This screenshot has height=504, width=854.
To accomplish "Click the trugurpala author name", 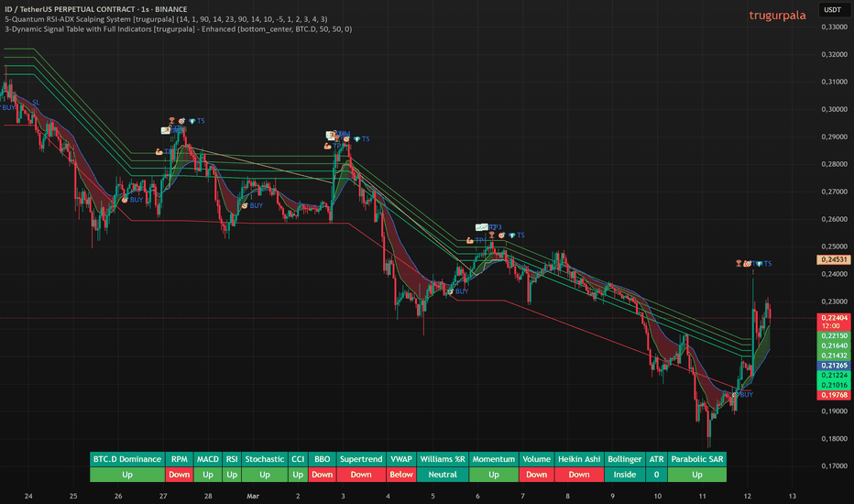I will tap(777, 16).
